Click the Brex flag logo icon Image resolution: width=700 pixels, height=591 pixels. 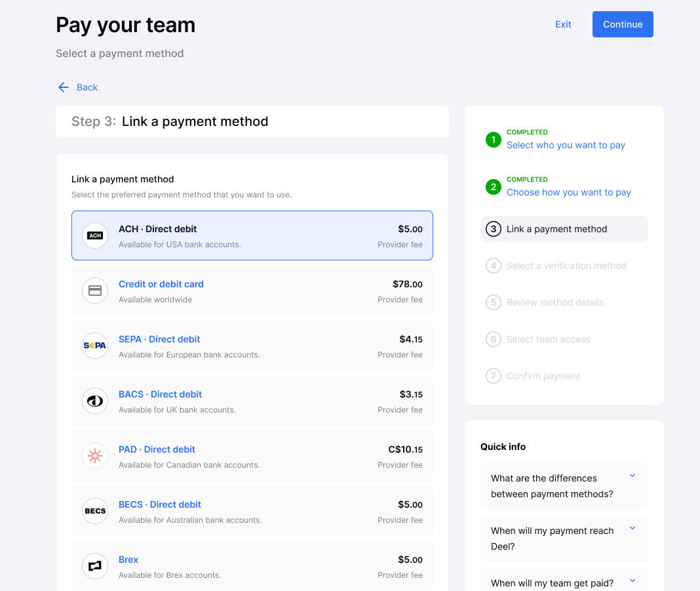[x=95, y=566]
